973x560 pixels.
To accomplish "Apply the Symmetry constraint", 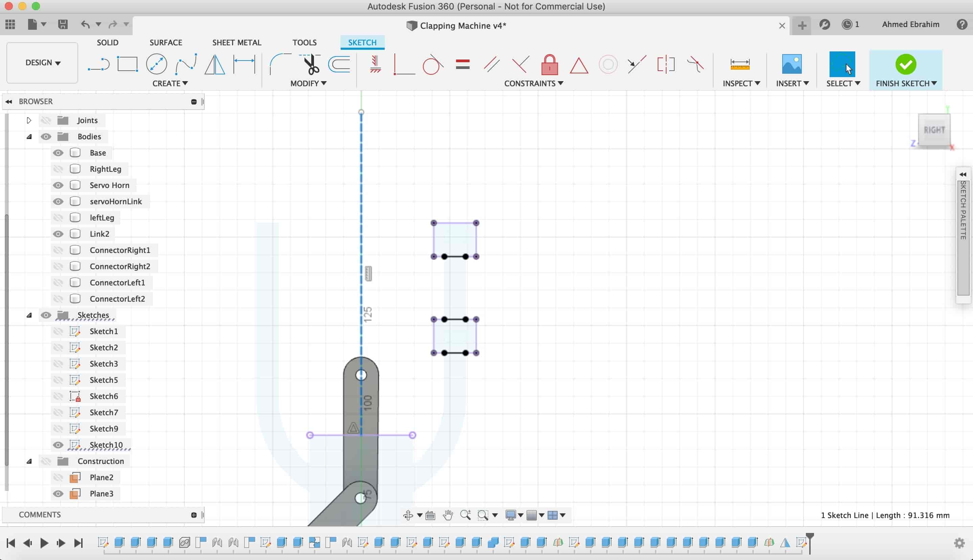I will (666, 64).
